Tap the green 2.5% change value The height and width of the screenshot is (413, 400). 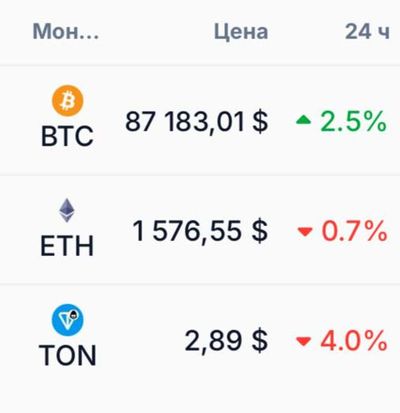[x=354, y=121]
